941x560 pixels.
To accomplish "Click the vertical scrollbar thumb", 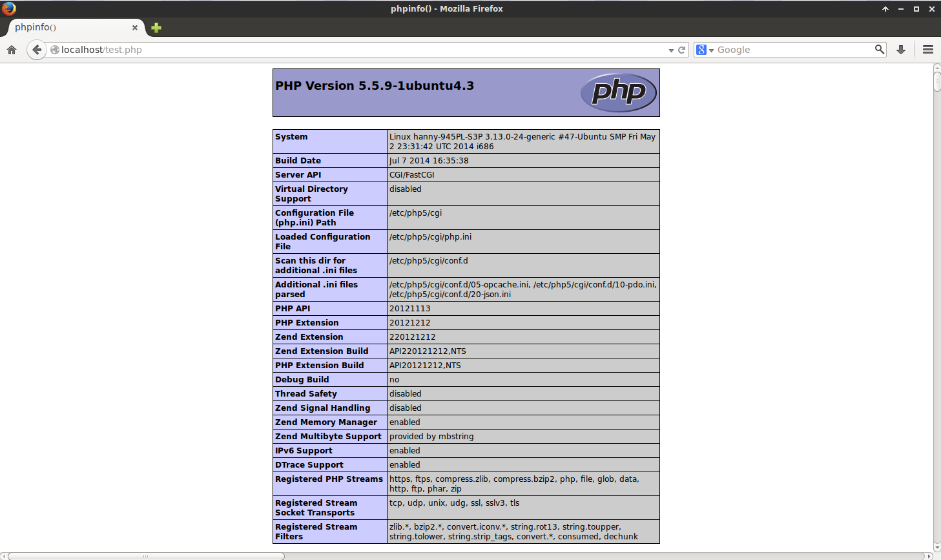I will (937, 80).
